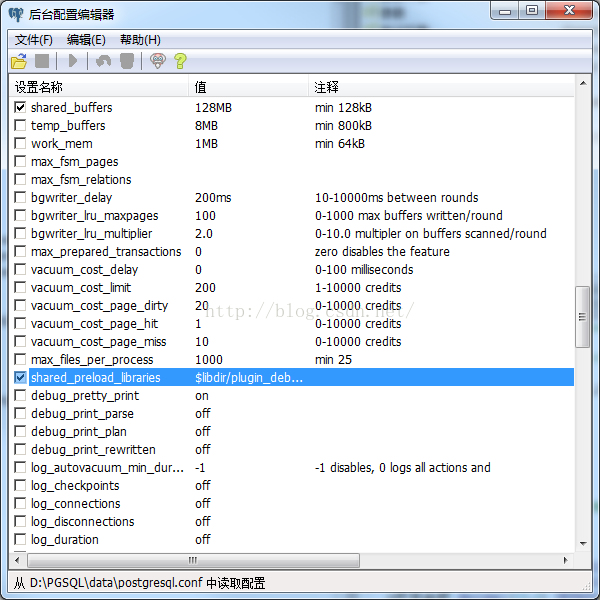Click the vertical scrollbar down arrow
The image size is (600, 600).
(583, 543)
